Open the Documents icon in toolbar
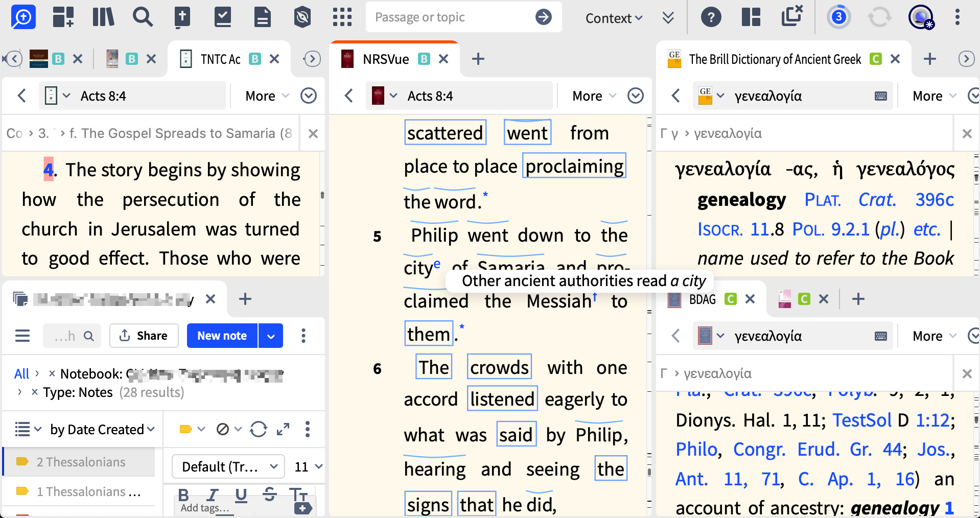This screenshot has height=518, width=980. (x=262, y=17)
